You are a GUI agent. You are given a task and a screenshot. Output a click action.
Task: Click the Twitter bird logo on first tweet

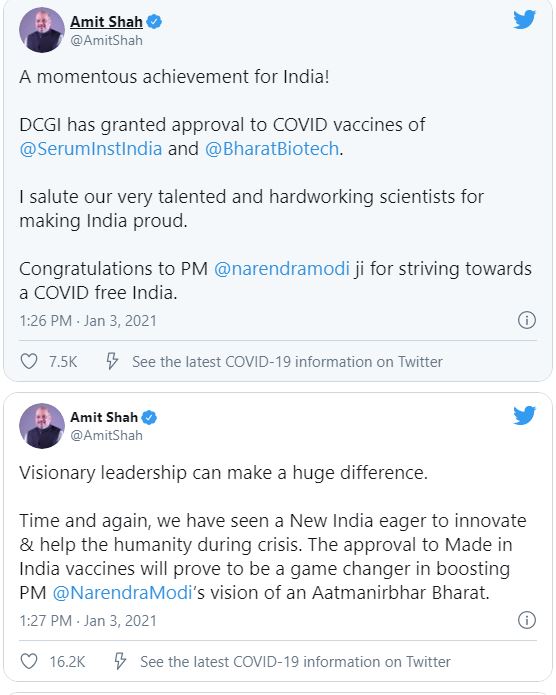[x=525, y=20]
